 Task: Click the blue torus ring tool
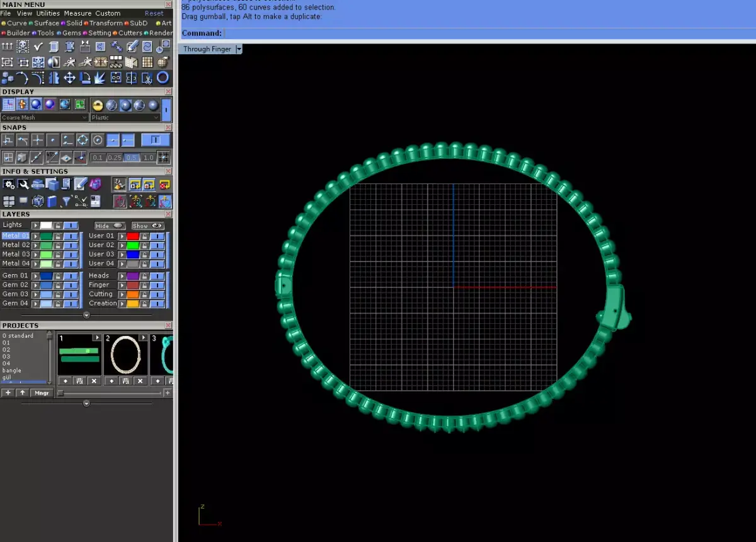163,77
